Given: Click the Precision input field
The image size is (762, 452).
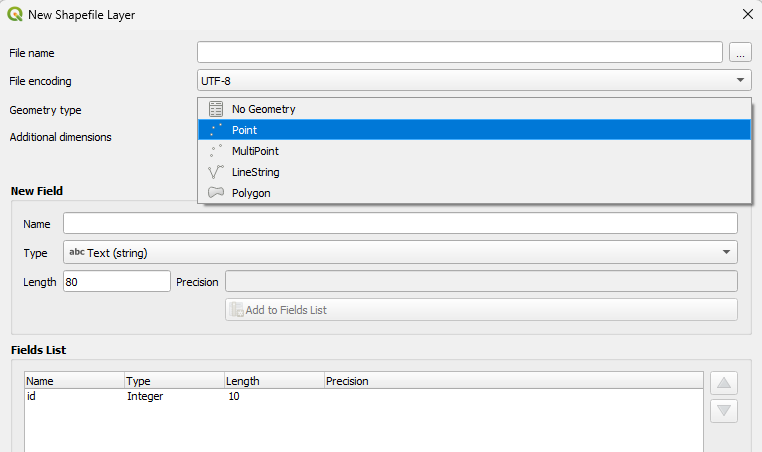Looking at the screenshot, I should tap(481, 281).
